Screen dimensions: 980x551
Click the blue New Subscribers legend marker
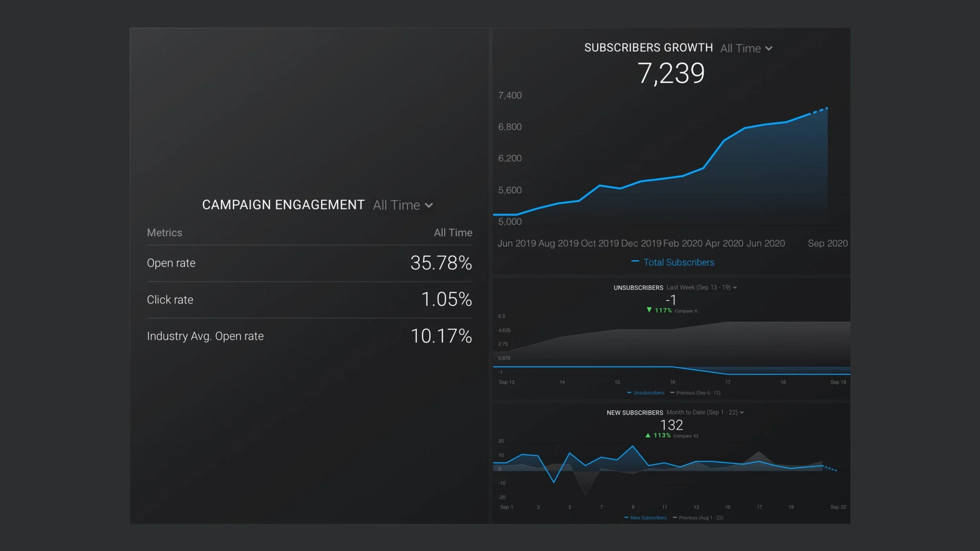pyautogui.click(x=626, y=518)
